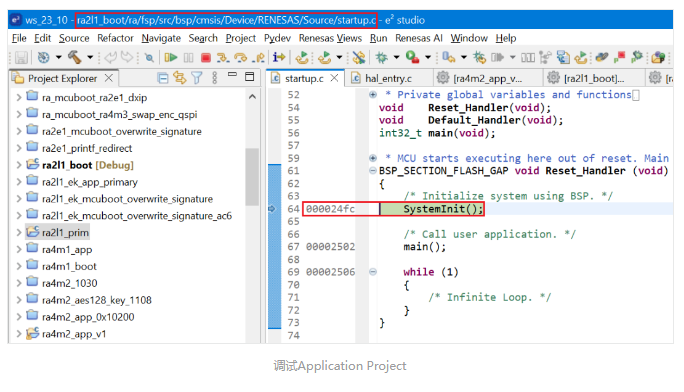Collapse the Reset_Handler function fold marker
684x392 pixels.
pos(373,170)
